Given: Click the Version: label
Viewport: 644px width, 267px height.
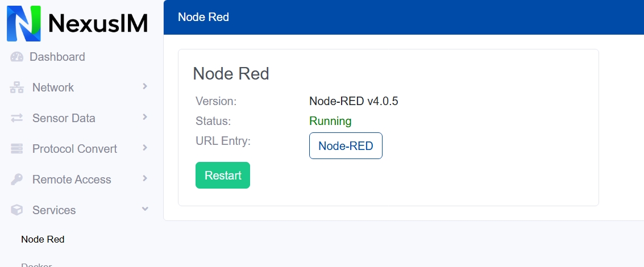Looking at the screenshot, I should tap(216, 101).
